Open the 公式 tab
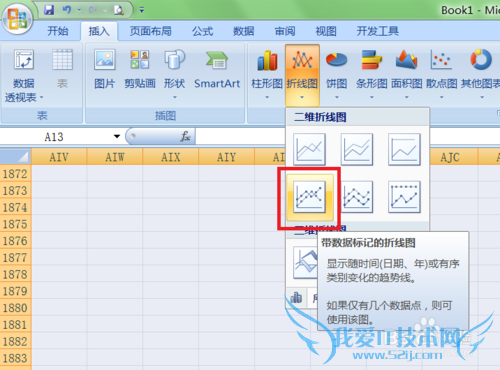 pos(202,31)
